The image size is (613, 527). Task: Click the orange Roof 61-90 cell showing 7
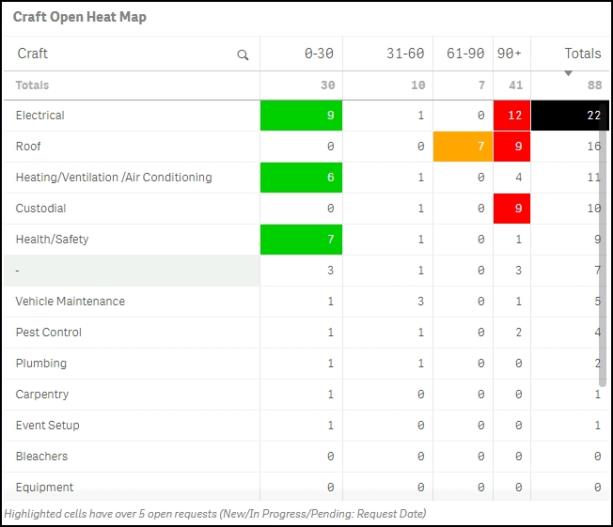[x=463, y=146]
